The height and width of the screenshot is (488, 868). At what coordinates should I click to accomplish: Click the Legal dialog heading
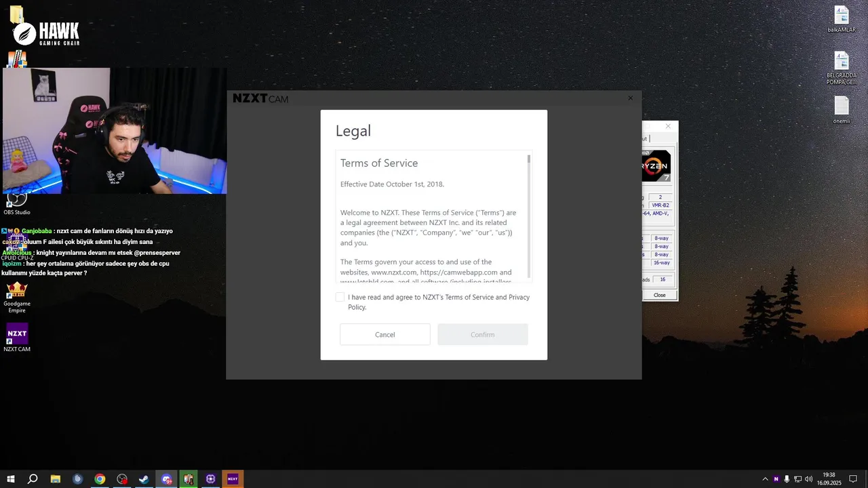coord(353,131)
